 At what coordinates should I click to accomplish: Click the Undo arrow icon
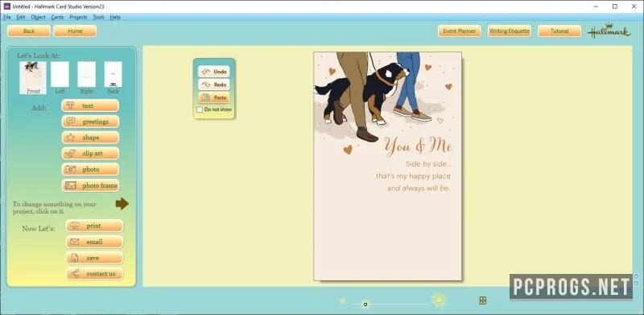(x=206, y=72)
